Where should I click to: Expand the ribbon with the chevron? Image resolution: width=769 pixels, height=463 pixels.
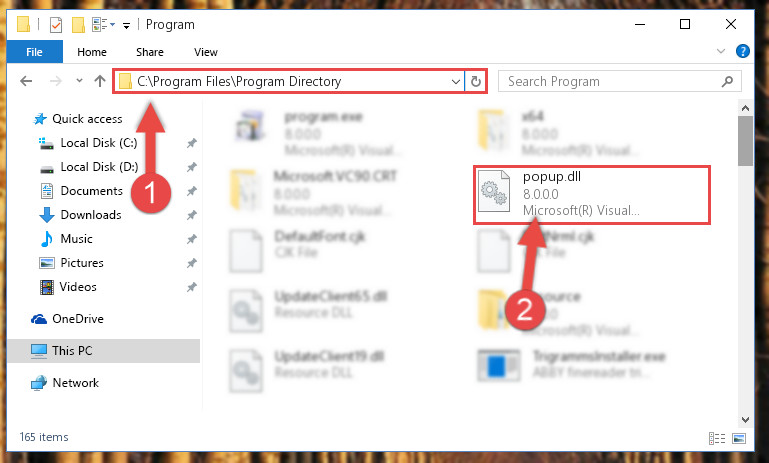721,51
